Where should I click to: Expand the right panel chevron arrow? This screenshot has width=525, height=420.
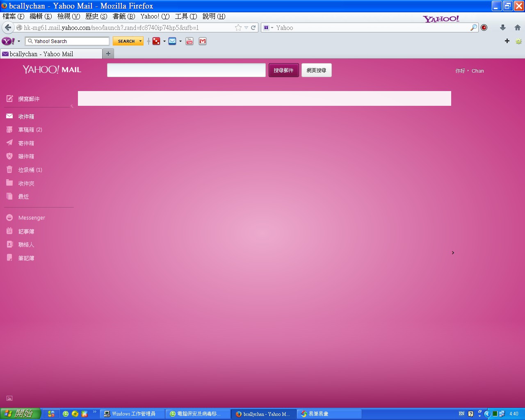[453, 253]
